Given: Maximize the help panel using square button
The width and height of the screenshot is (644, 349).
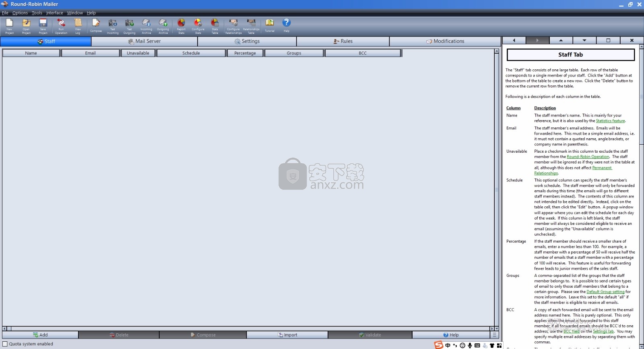Looking at the screenshot, I should point(608,40).
